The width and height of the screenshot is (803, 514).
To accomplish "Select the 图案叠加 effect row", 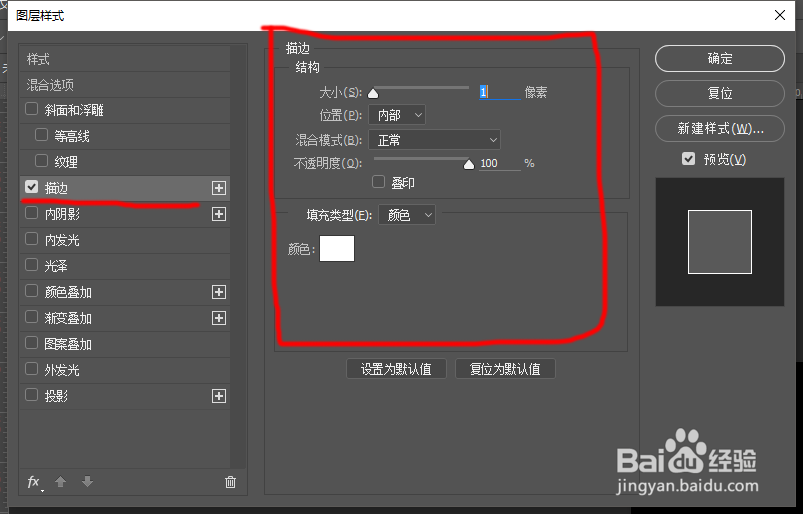I will [x=125, y=344].
